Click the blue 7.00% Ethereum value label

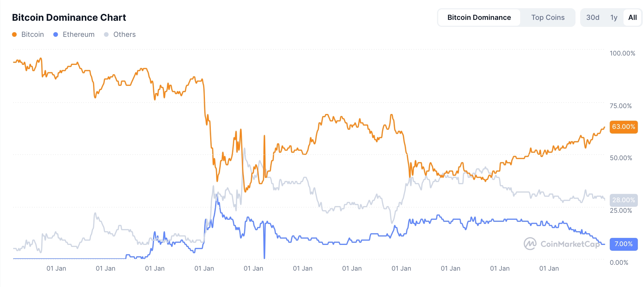(624, 244)
